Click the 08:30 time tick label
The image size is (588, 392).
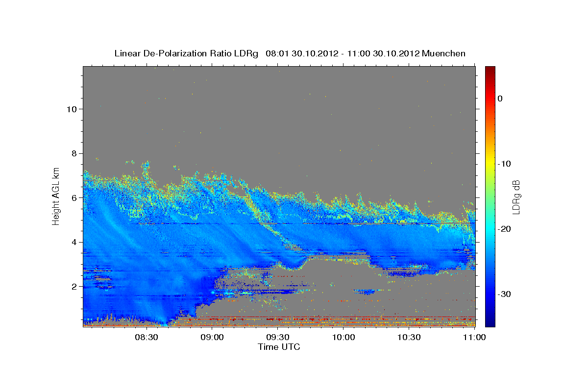click(x=147, y=337)
